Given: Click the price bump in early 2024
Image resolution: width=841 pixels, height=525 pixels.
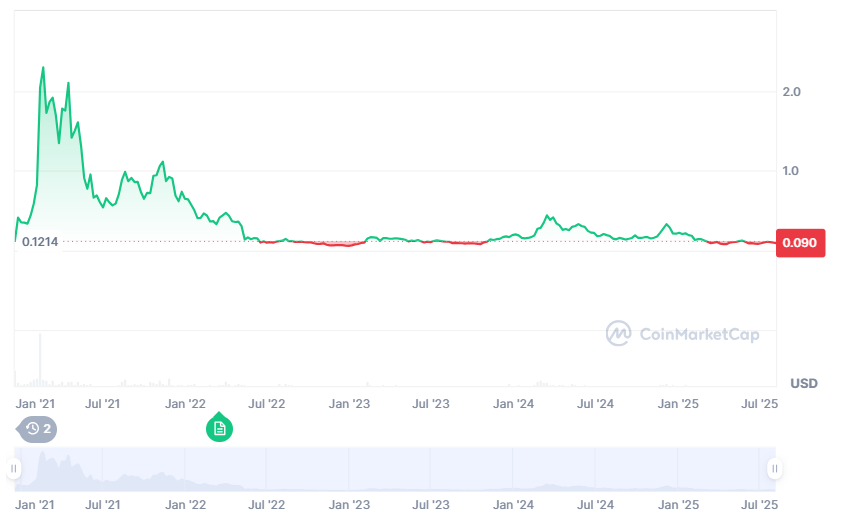Looking at the screenshot, I should [x=548, y=216].
